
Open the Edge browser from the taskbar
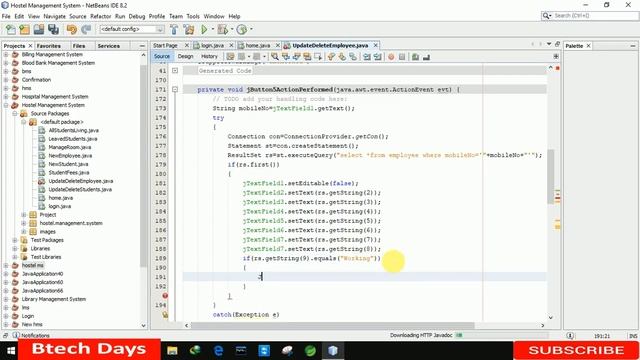pos(218,350)
